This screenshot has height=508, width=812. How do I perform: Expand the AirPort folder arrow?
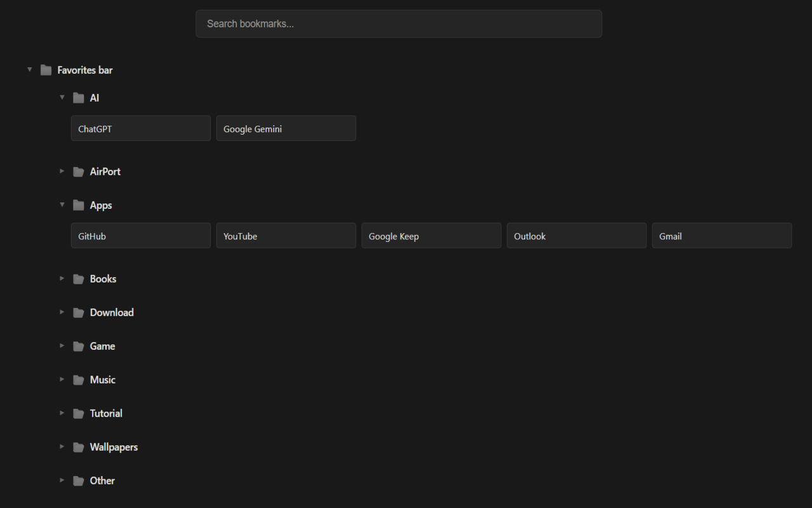point(62,171)
